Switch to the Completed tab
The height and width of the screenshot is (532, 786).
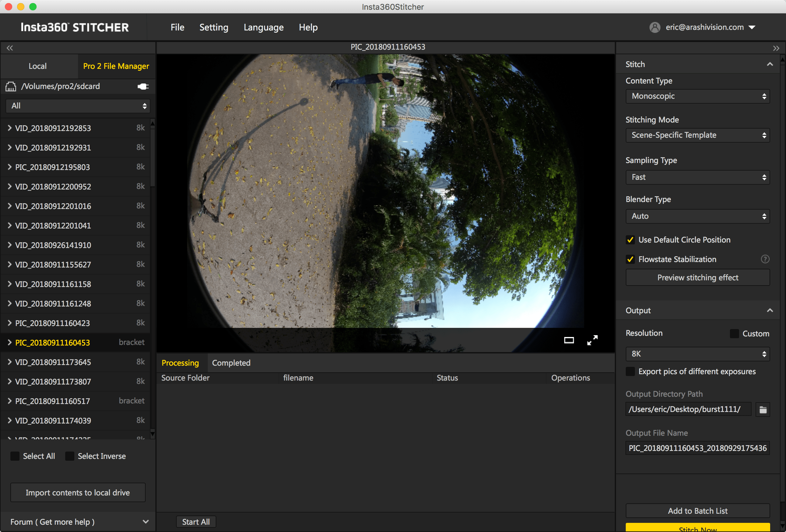(x=231, y=363)
